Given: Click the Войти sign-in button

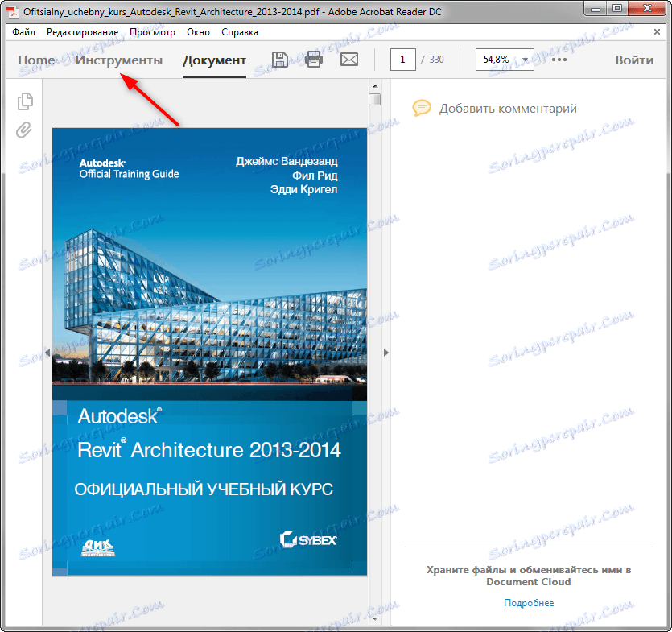Looking at the screenshot, I should click(x=634, y=60).
